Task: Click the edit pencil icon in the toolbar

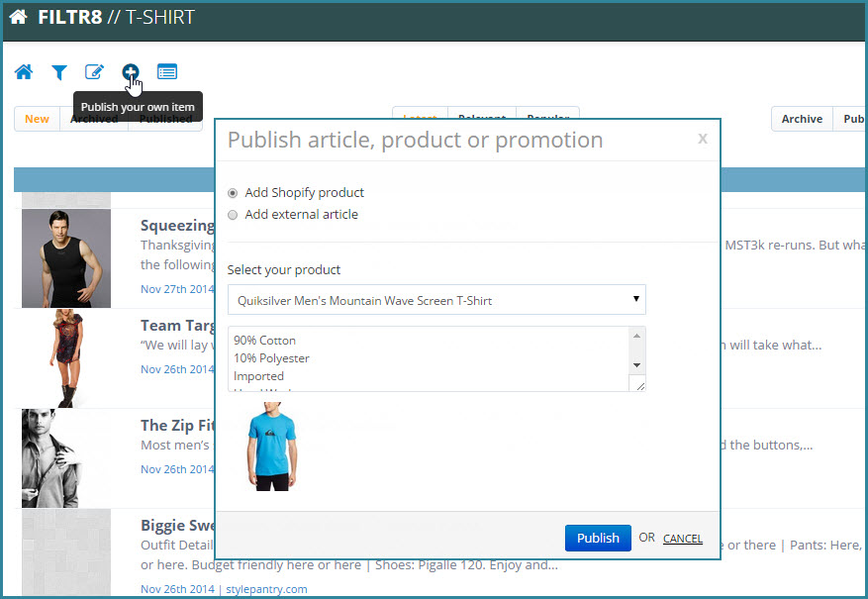Action: (x=94, y=72)
